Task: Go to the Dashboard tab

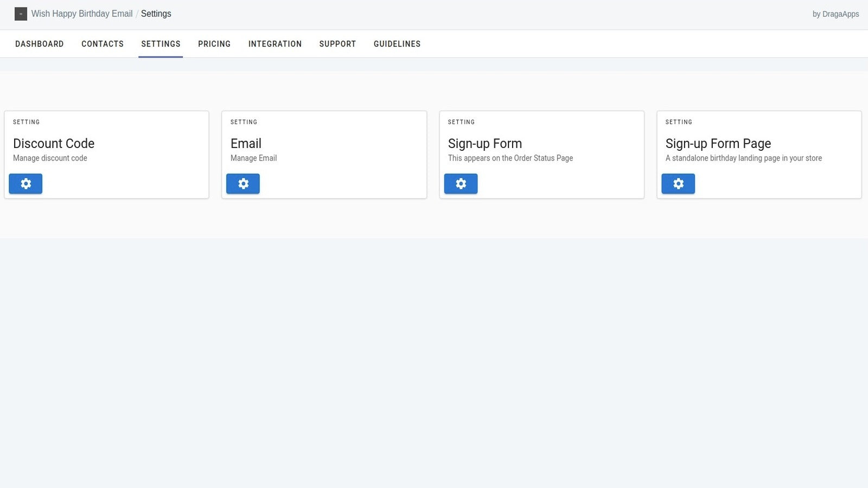Action: point(40,44)
